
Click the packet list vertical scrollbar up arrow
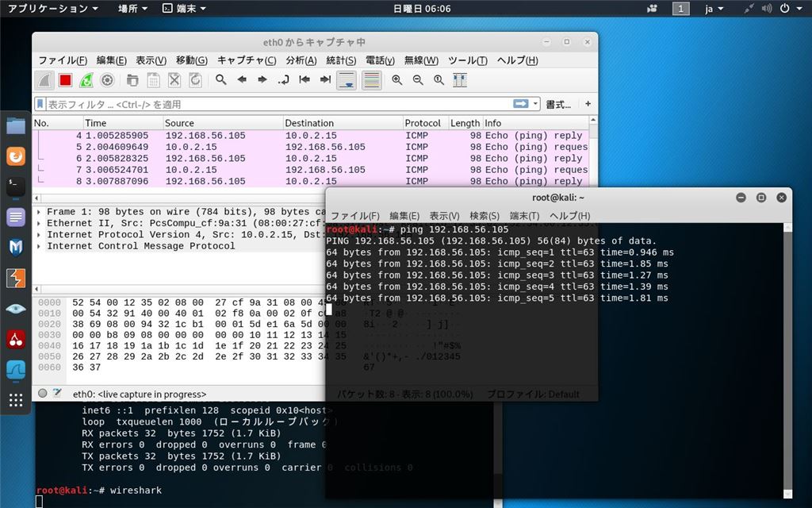tap(593, 121)
